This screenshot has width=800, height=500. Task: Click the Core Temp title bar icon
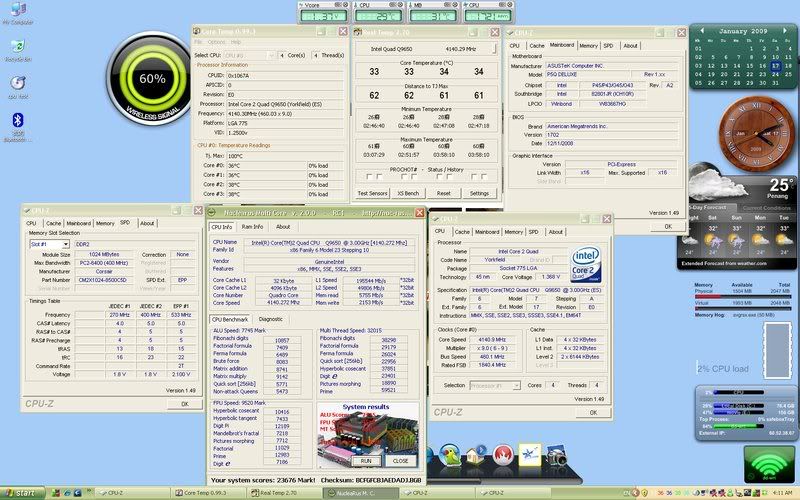(x=197, y=32)
